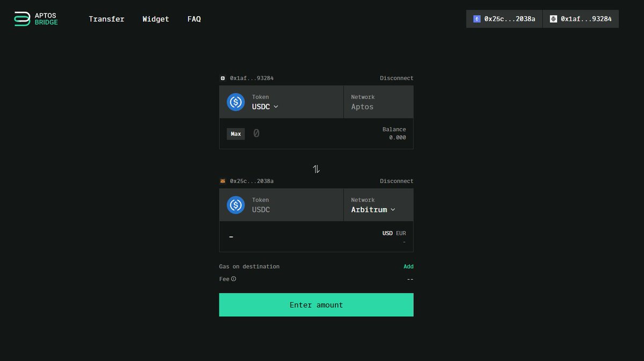Click the source Aptos network field

pos(379,102)
